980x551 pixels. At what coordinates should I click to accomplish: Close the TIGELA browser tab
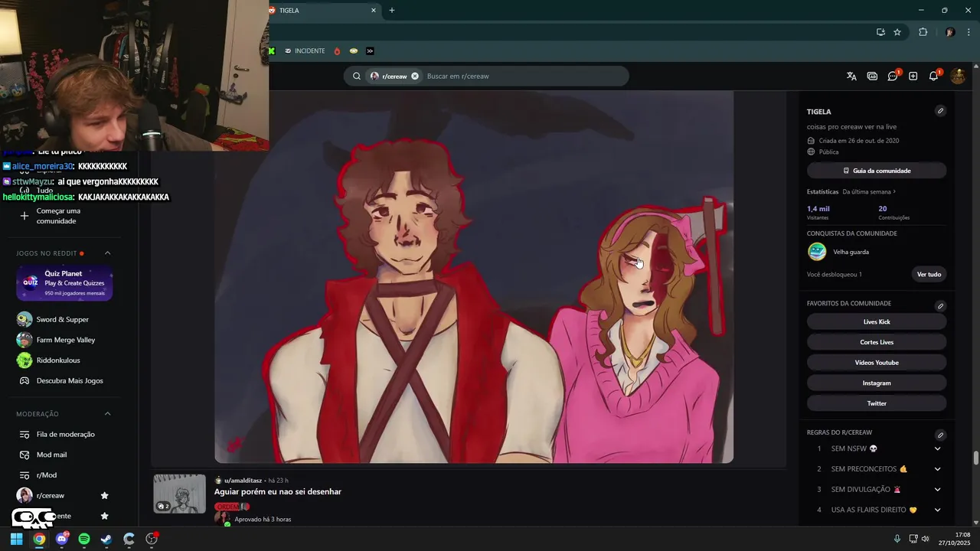click(374, 10)
